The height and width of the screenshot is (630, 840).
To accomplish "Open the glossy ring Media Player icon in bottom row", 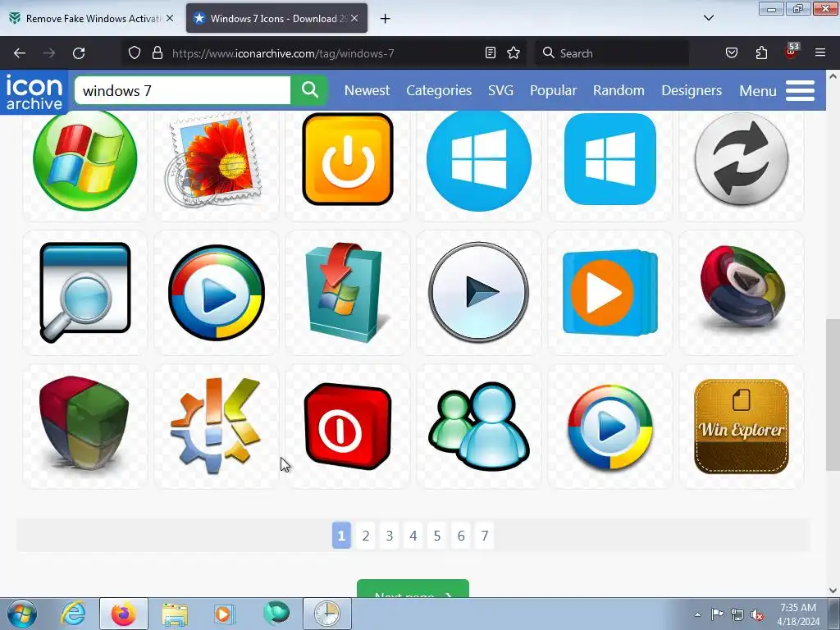I will [x=610, y=427].
